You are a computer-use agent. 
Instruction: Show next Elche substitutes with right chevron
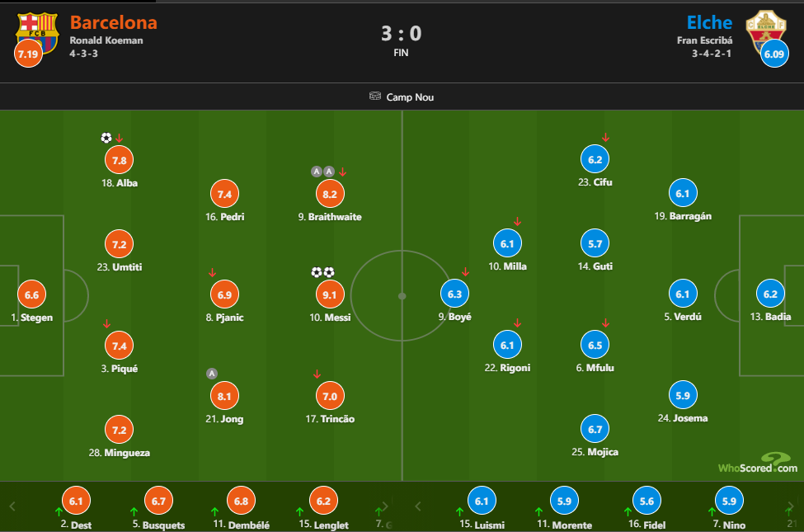pos(790,506)
